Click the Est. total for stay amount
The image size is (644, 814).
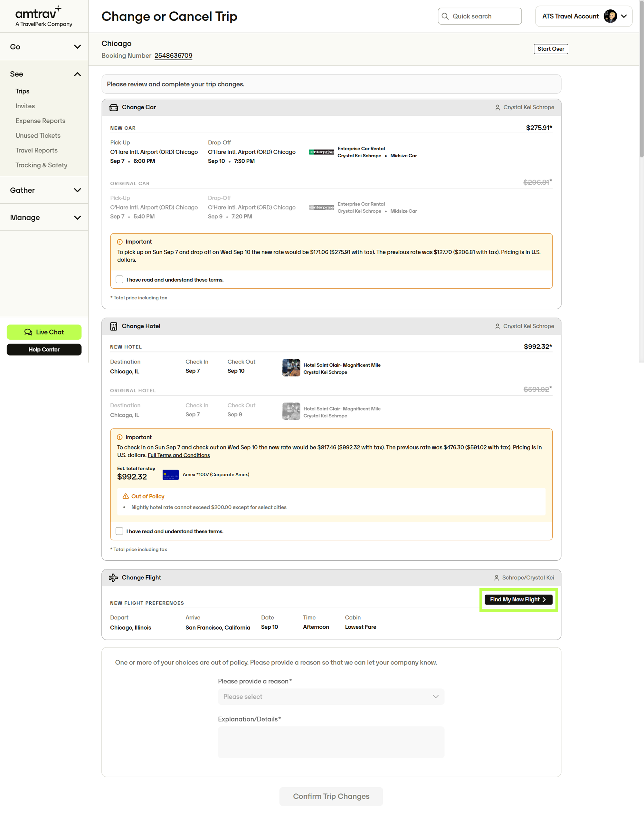(132, 477)
